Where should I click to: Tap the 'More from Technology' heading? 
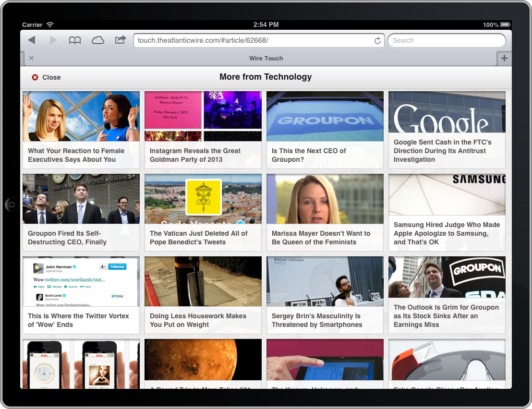click(x=266, y=77)
